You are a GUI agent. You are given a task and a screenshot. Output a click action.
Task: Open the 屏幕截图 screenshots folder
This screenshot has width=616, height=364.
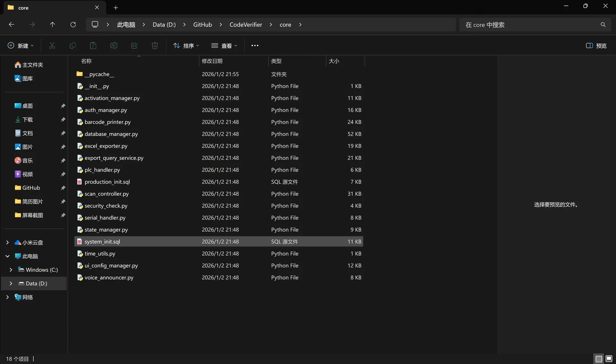click(x=29, y=215)
